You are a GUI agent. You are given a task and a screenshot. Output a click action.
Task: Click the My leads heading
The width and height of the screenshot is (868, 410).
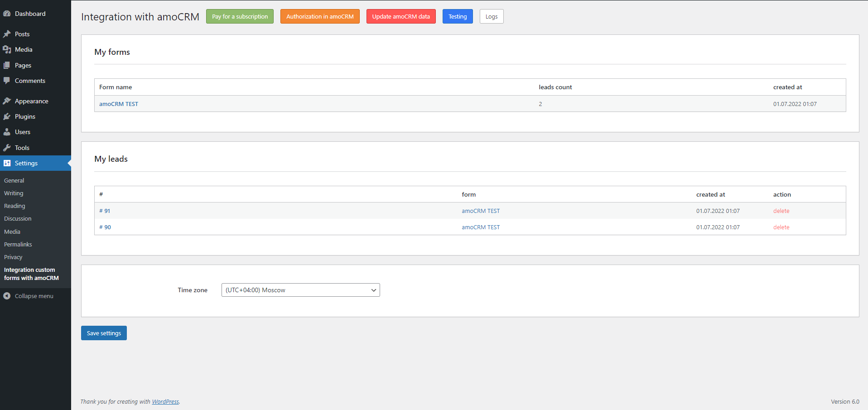click(x=111, y=159)
